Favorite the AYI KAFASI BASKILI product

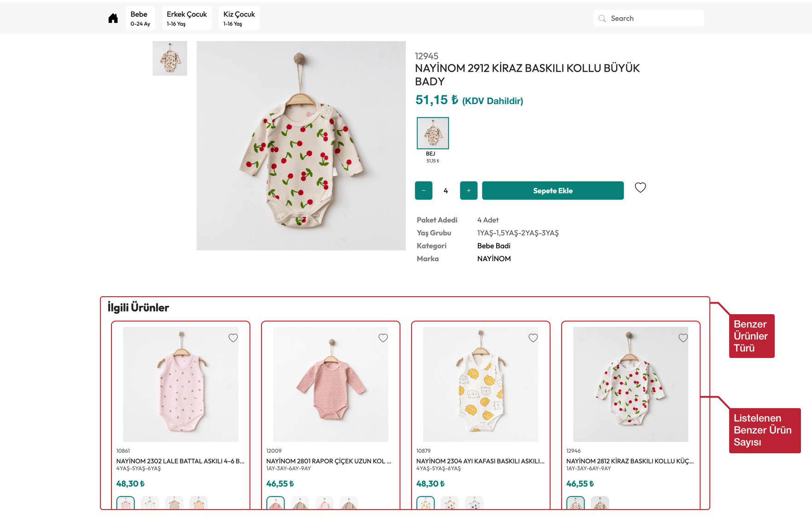click(x=533, y=338)
